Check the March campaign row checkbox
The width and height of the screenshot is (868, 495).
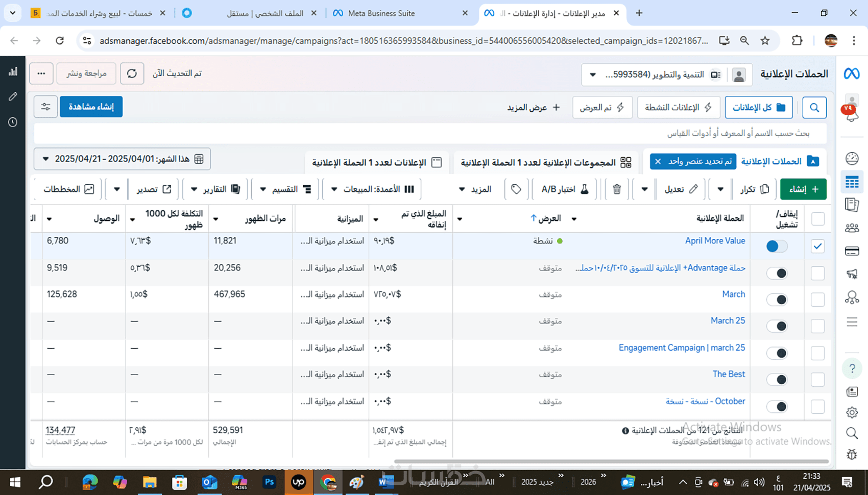pos(817,300)
